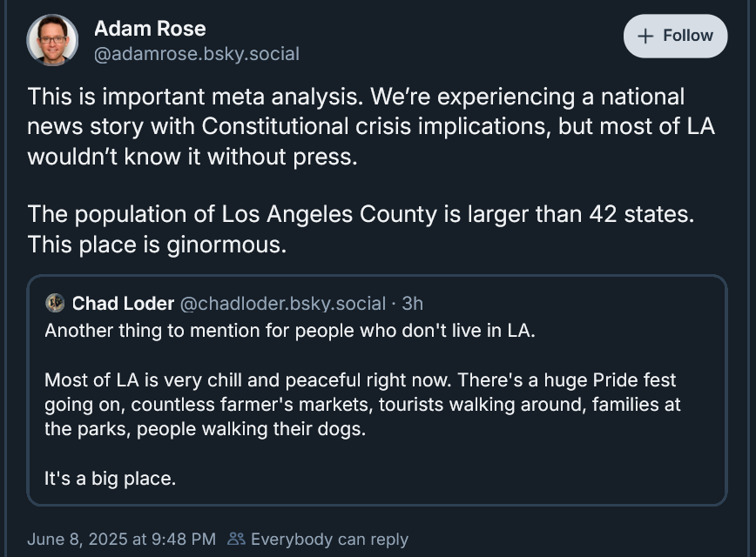756x557 pixels.
Task: Click the plus icon inside Follow
Action: click(x=645, y=37)
